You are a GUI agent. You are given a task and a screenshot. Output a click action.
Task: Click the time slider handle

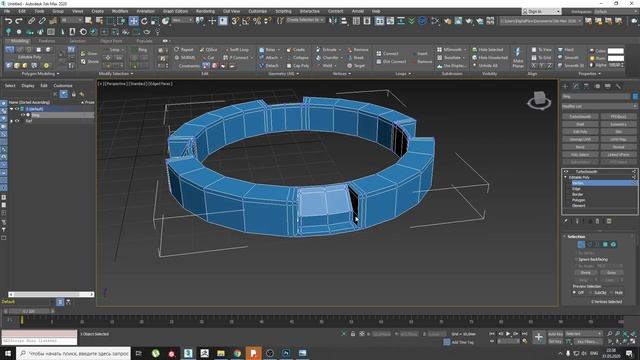click(29, 311)
